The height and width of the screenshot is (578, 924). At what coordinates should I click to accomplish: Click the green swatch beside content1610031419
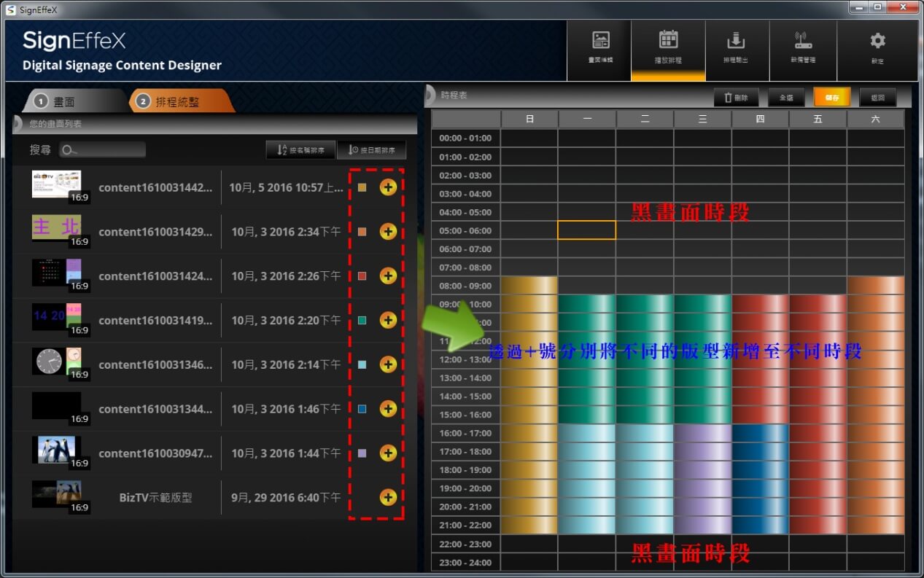362,321
